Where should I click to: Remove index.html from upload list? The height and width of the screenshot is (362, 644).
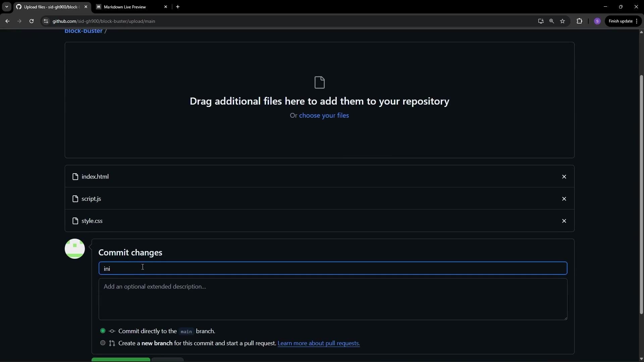564,177
